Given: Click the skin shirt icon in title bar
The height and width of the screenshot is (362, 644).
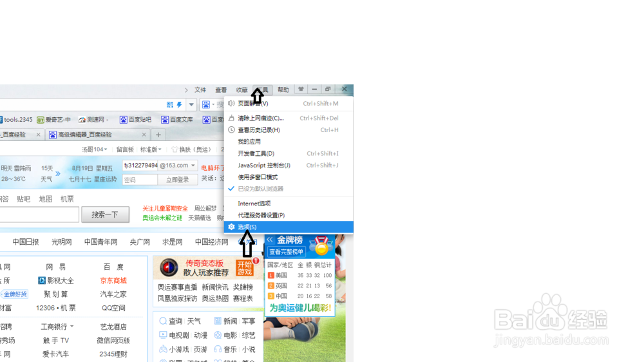Looking at the screenshot, I should [301, 89].
